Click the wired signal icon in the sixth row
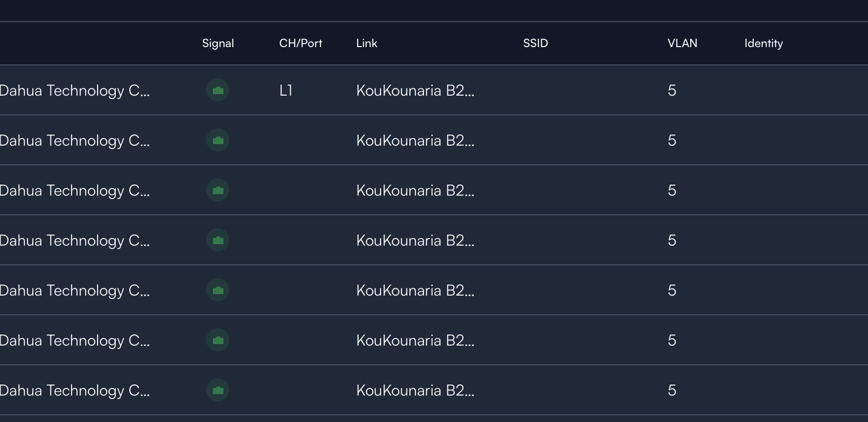868x422 pixels. [x=218, y=340]
